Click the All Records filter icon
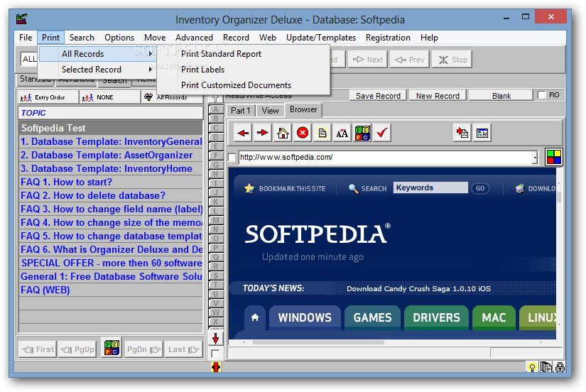 click(x=148, y=97)
